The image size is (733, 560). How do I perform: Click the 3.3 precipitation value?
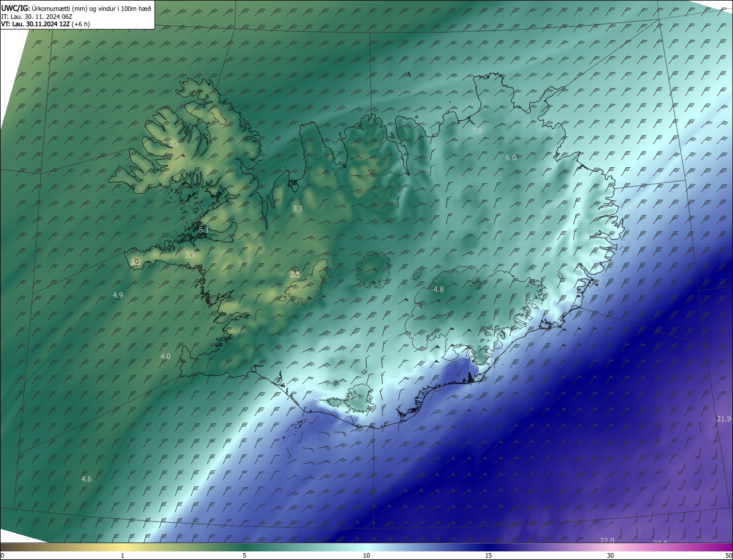[297, 209]
